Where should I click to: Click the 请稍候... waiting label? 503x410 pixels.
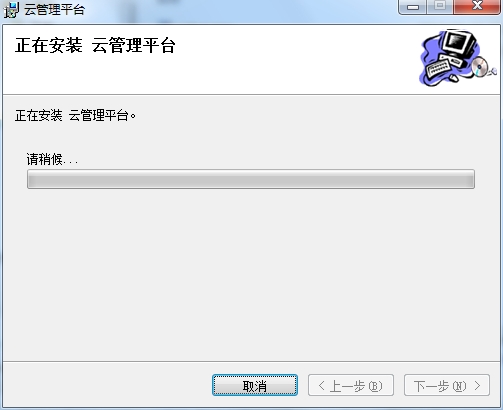pyautogui.click(x=52, y=159)
